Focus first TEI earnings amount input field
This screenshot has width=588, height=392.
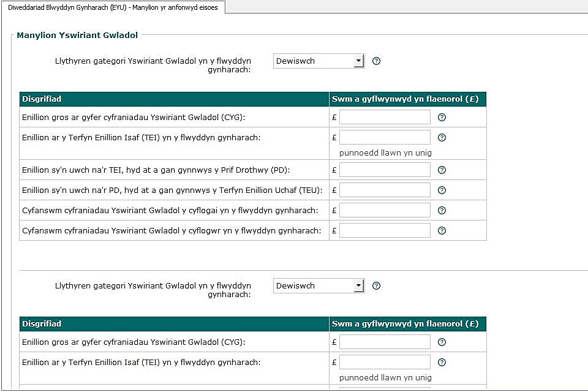385,138
